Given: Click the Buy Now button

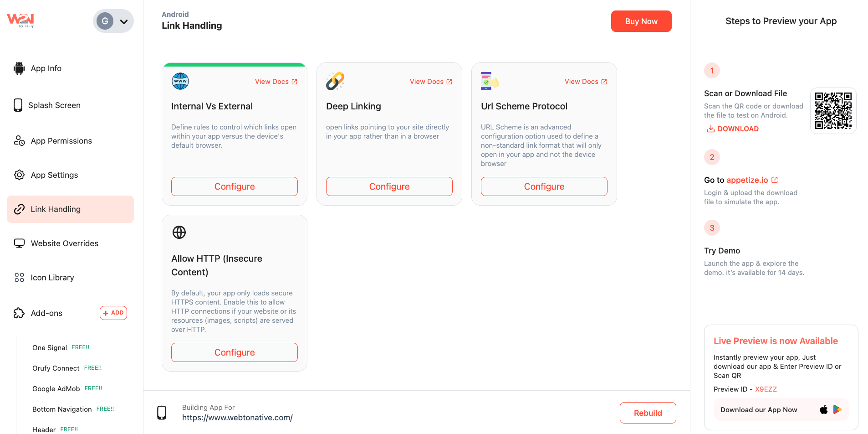Looking at the screenshot, I should click(x=641, y=21).
